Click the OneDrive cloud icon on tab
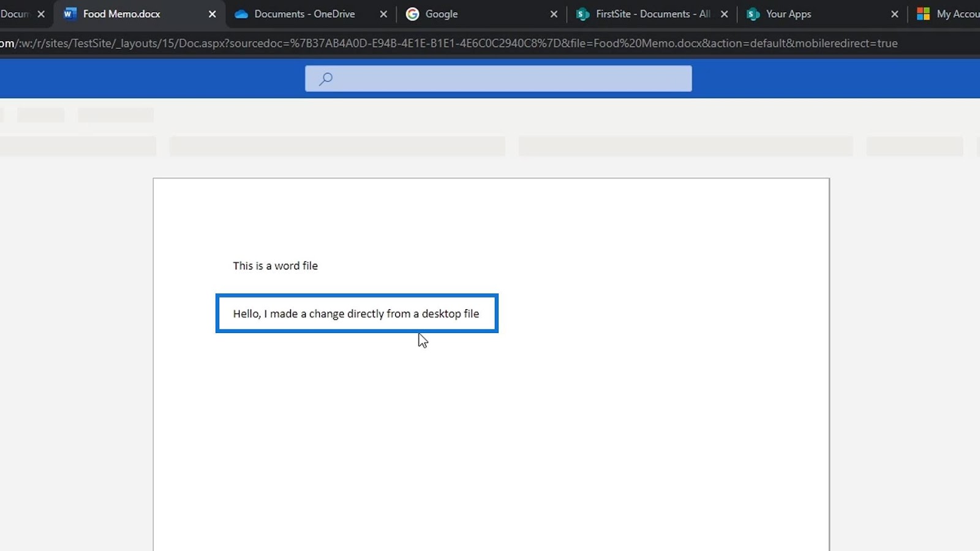This screenshot has width=980, height=551. pyautogui.click(x=241, y=14)
